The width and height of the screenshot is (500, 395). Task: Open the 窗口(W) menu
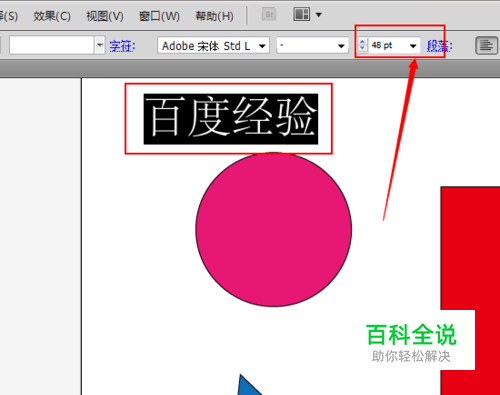point(159,16)
